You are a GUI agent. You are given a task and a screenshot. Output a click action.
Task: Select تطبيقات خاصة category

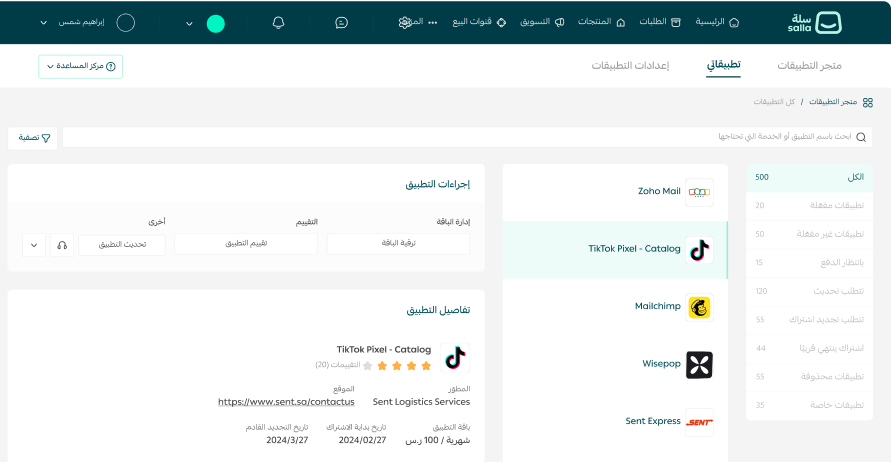coord(809,405)
